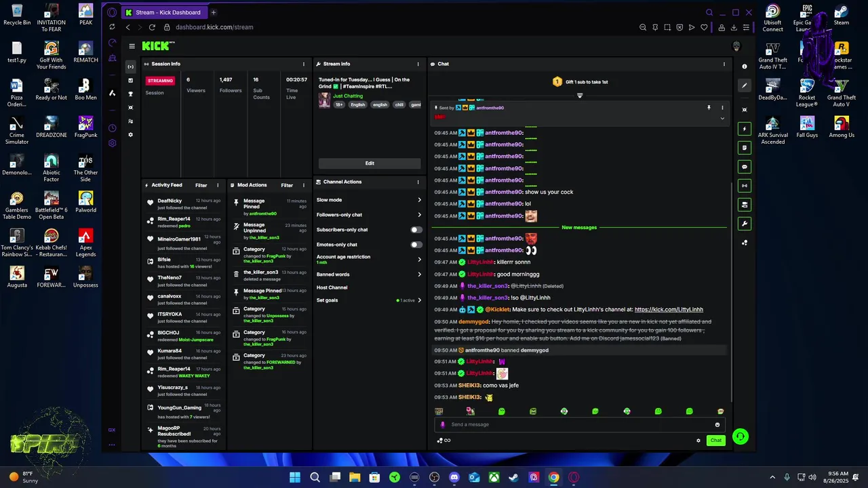868x488 pixels.
Task: Click the pencil edit icon in right toolbar
Action: coord(744,85)
